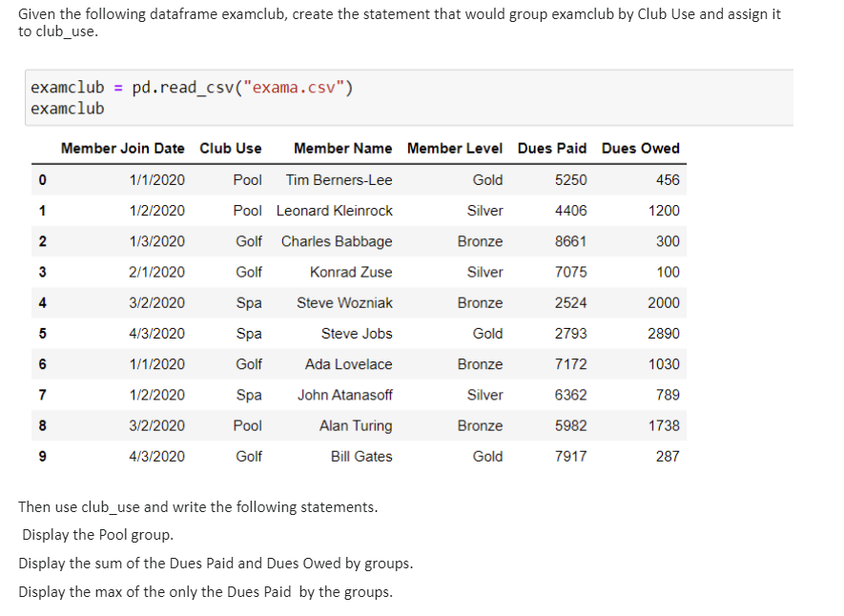The width and height of the screenshot is (844, 616).
Task: Select the John Atanasoff cell
Action: pos(345,395)
